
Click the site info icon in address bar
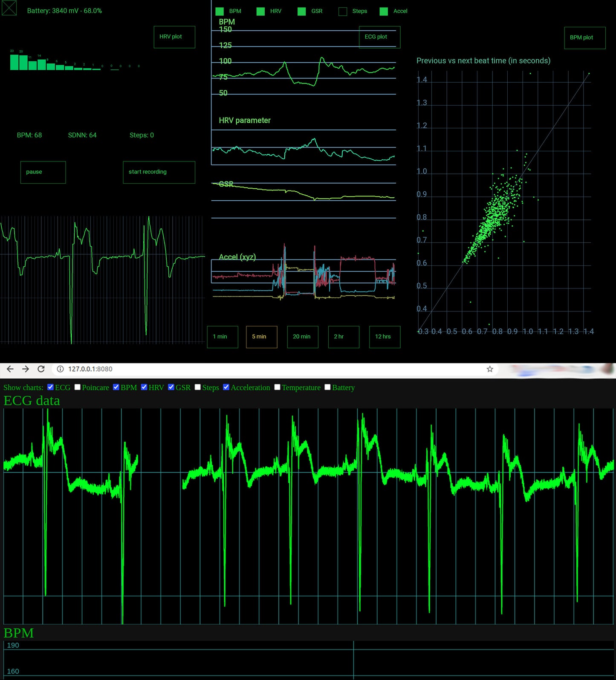(x=61, y=369)
